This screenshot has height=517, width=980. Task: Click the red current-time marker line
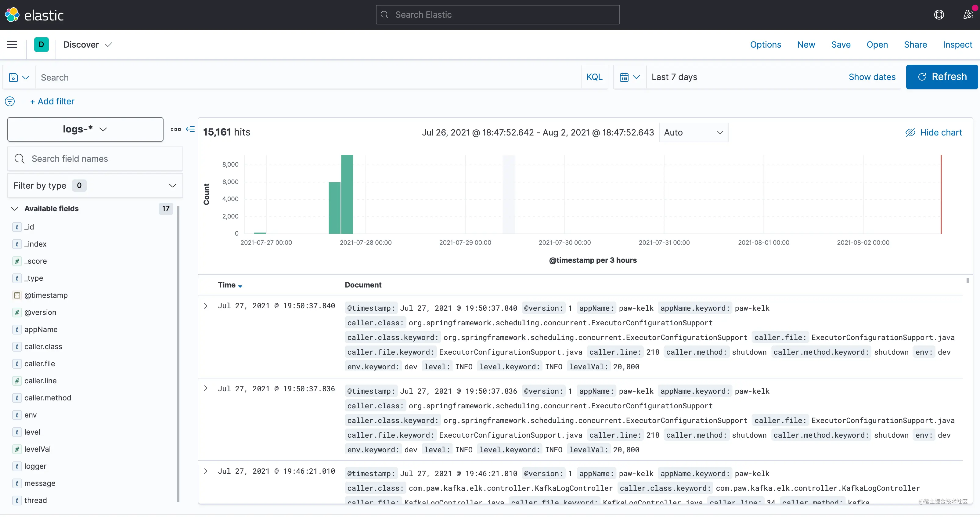coord(941,194)
